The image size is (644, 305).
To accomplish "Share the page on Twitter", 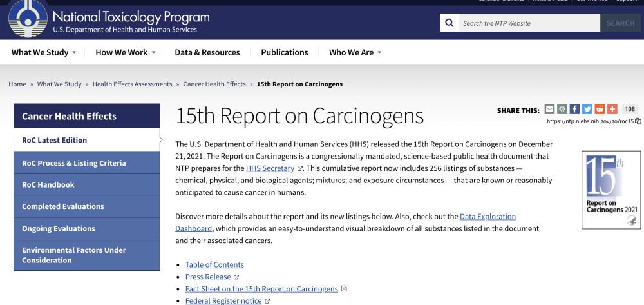I will [587, 109].
